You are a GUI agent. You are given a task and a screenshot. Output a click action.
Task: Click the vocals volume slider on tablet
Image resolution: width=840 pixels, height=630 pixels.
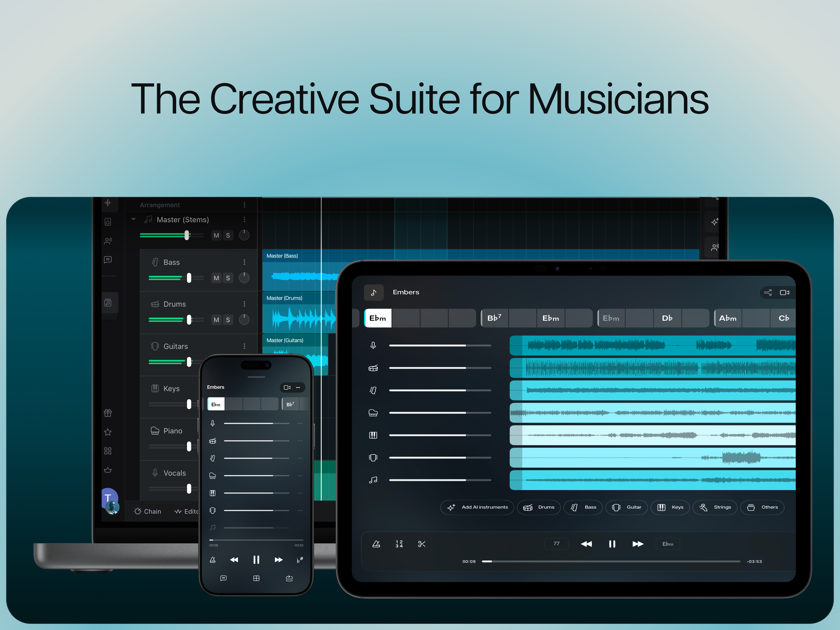(440, 345)
